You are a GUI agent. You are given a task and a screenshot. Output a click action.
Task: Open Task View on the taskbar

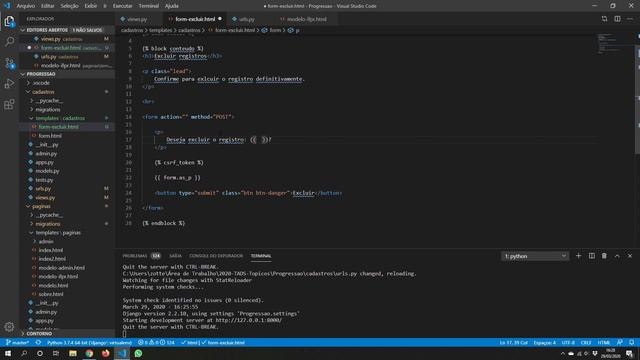pyautogui.click(x=56, y=353)
